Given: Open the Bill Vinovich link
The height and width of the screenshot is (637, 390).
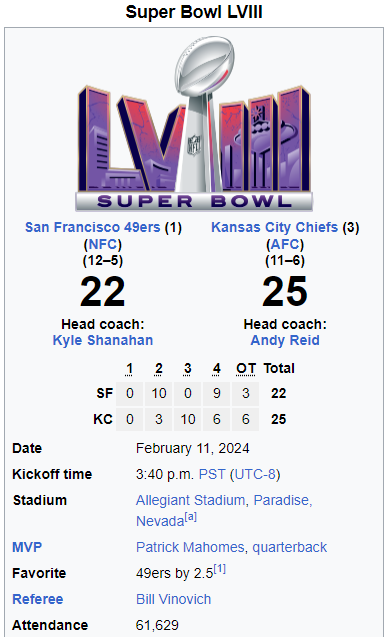Looking at the screenshot, I should point(173,599).
